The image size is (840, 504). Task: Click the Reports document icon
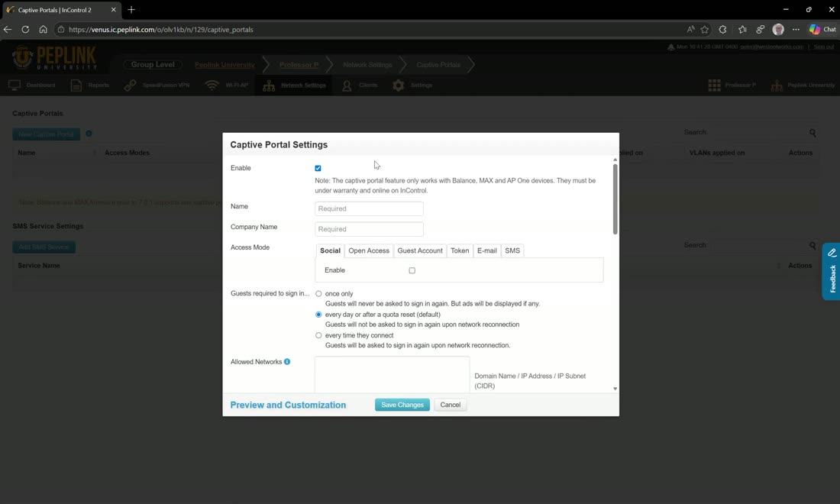[76, 86]
